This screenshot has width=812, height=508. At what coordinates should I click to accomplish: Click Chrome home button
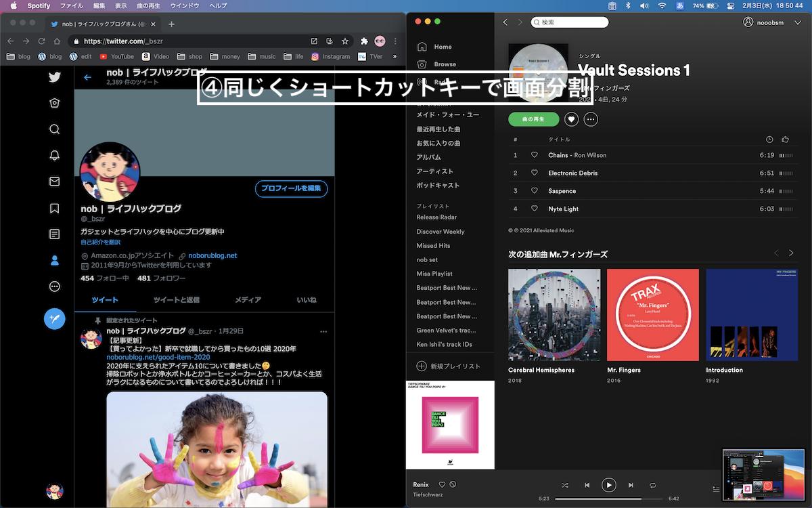[x=55, y=41]
